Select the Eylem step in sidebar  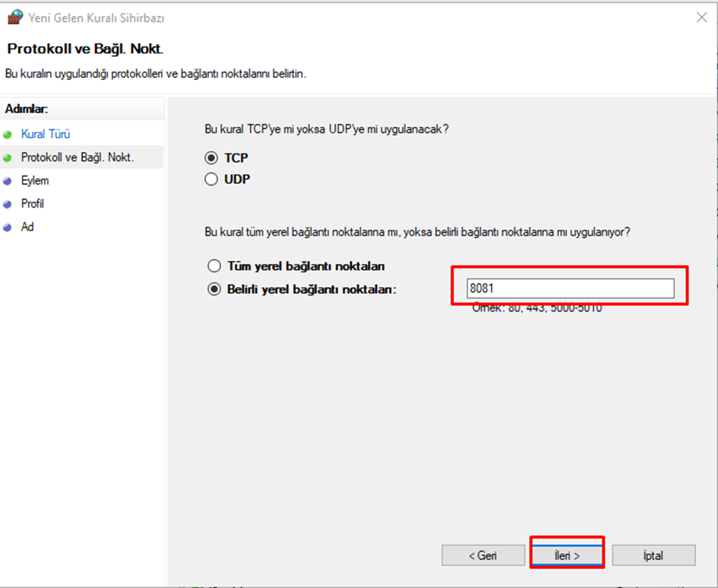[35, 181]
